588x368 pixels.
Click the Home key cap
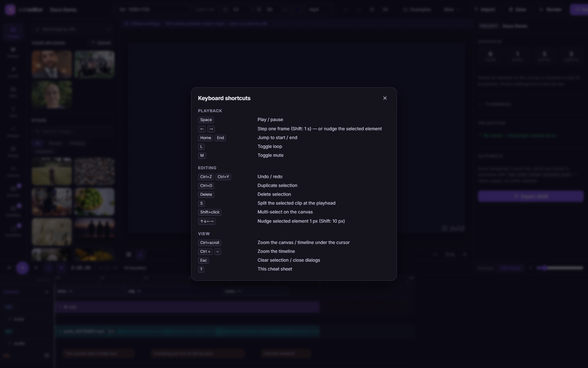tap(205, 138)
